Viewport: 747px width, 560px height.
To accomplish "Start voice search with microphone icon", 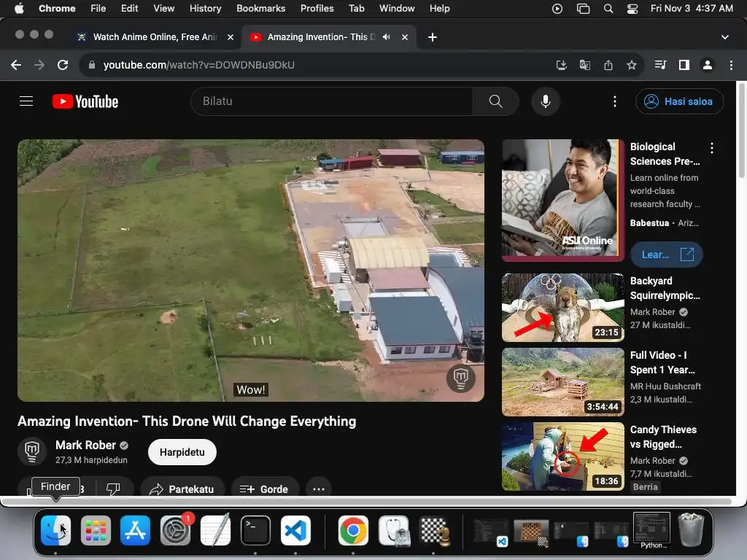I will point(546,101).
